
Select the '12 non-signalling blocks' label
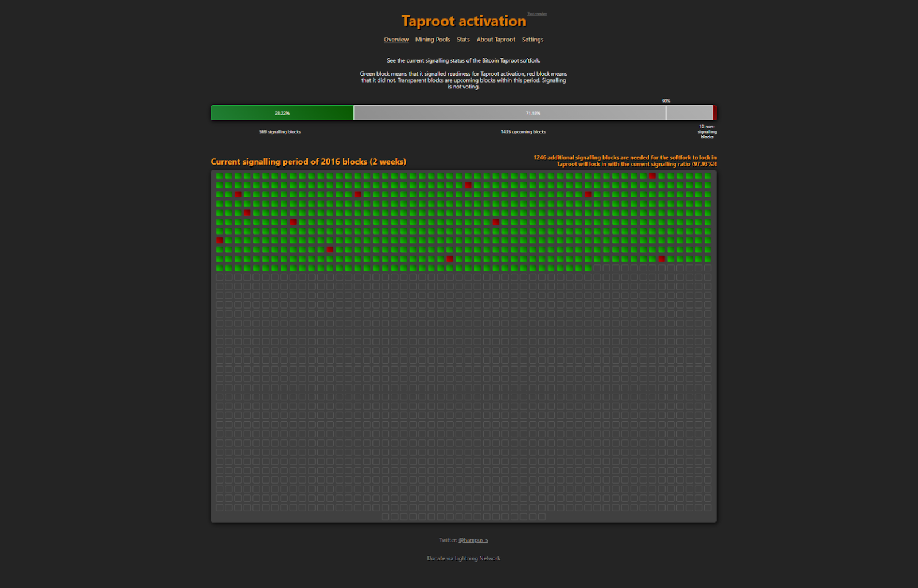707,132
